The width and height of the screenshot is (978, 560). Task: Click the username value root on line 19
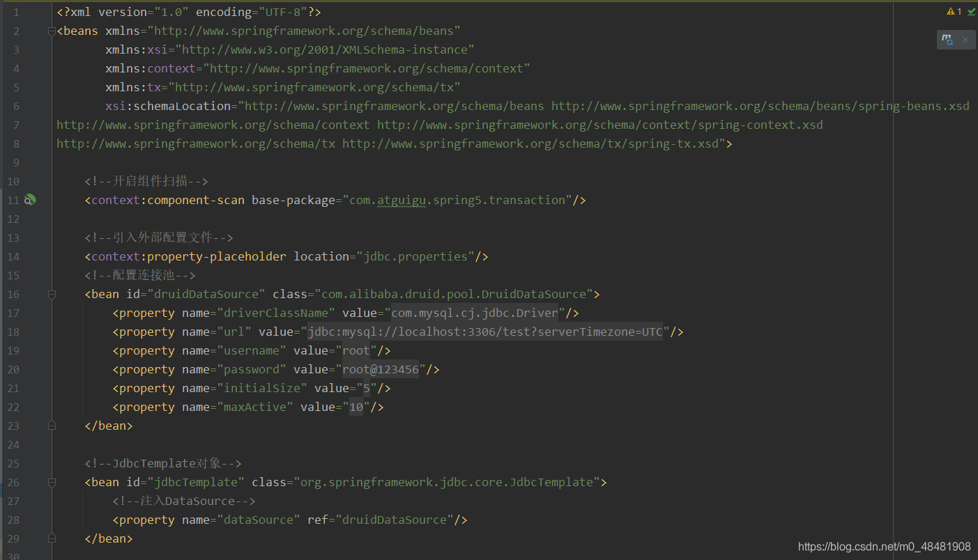(356, 350)
